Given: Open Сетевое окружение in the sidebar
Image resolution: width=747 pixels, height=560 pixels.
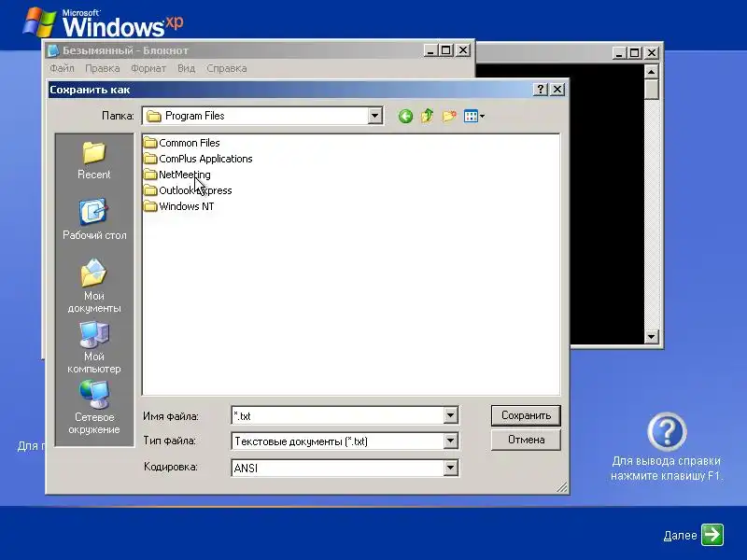Looking at the screenshot, I should click(x=94, y=408).
